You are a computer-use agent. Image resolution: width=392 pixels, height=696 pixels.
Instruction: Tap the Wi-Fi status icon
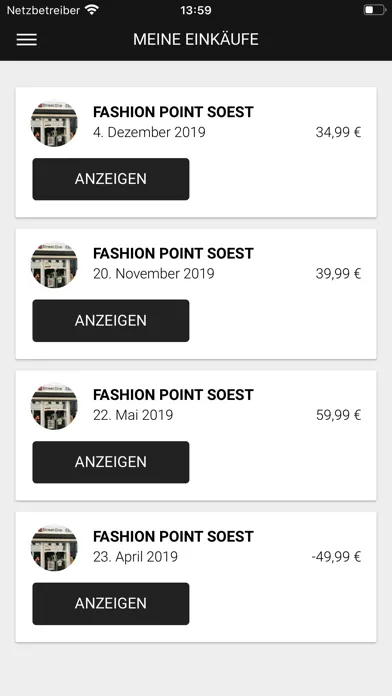92,10
